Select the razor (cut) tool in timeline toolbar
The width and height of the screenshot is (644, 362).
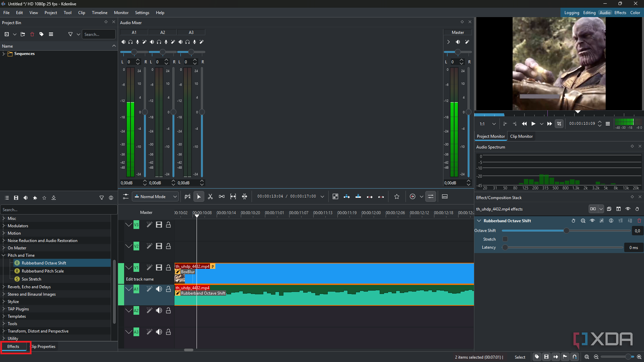[x=210, y=197]
